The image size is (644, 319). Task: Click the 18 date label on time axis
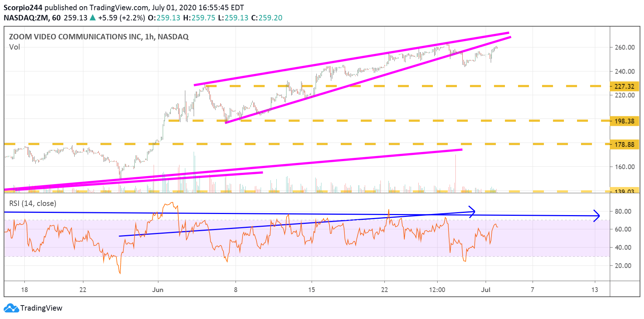pyautogui.click(x=24, y=290)
